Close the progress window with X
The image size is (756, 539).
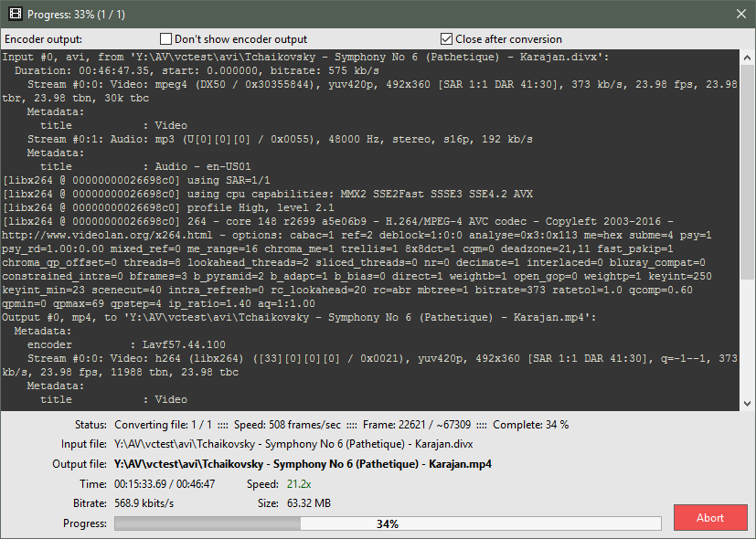pyautogui.click(x=741, y=14)
